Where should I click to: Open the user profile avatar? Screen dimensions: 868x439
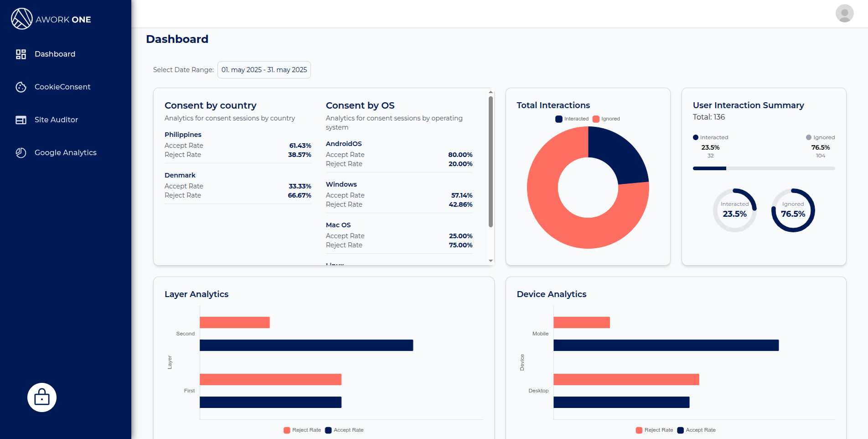(845, 13)
